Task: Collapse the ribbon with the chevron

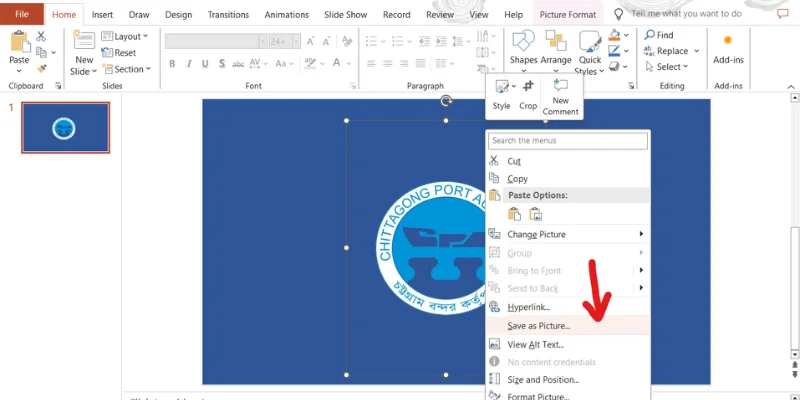Action: point(791,87)
